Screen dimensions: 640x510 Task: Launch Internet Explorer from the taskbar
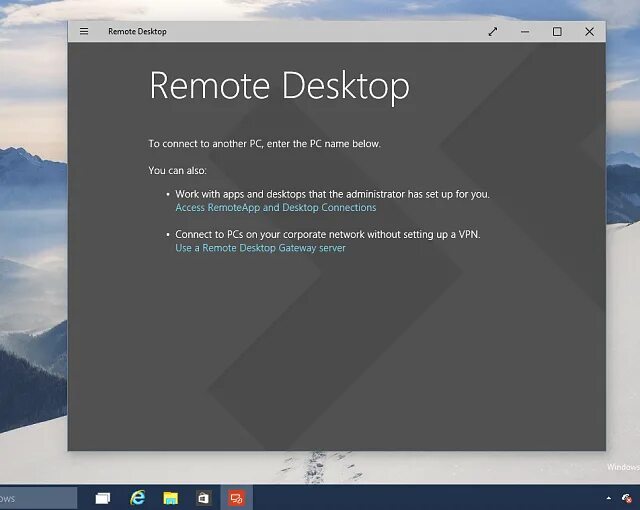(x=138, y=498)
